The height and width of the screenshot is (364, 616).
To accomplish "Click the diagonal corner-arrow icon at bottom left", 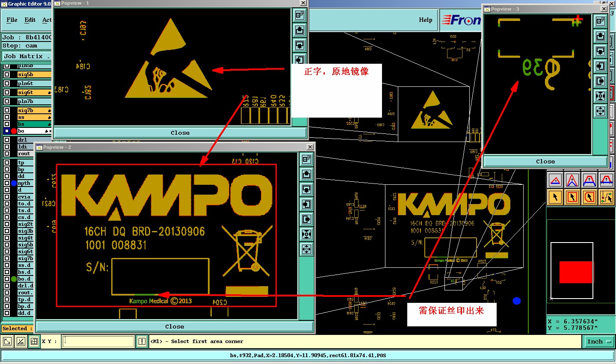I will [x=7, y=341].
